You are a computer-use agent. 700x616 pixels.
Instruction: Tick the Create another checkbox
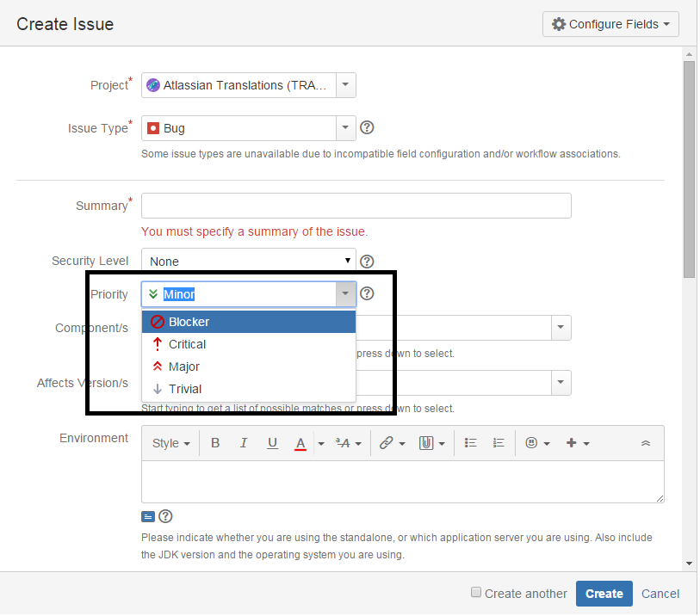point(476,593)
